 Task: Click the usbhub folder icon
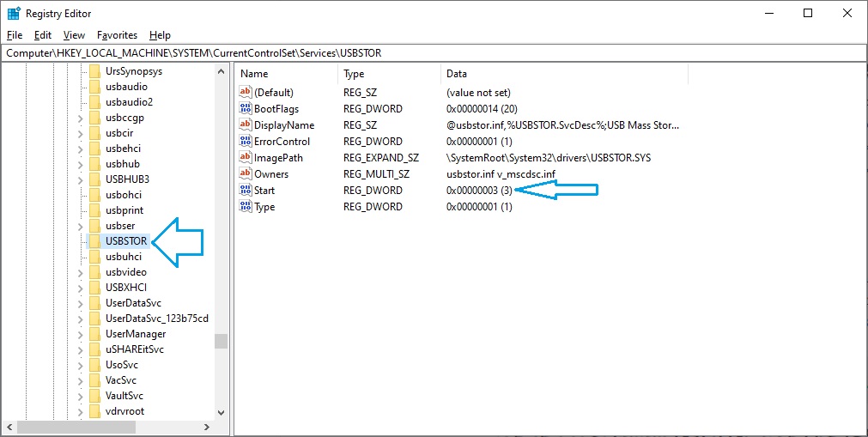point(94,164)
